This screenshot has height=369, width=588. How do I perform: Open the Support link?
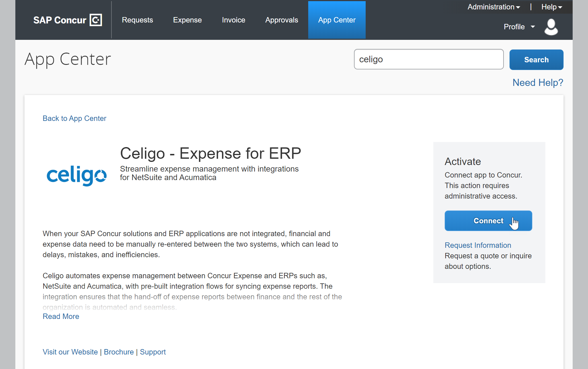coord(153,352)
